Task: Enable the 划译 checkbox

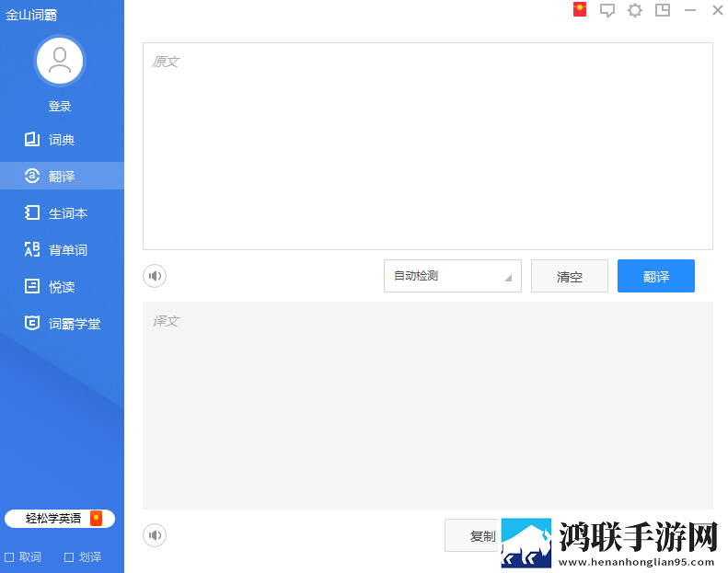Action: coord(69,556)
